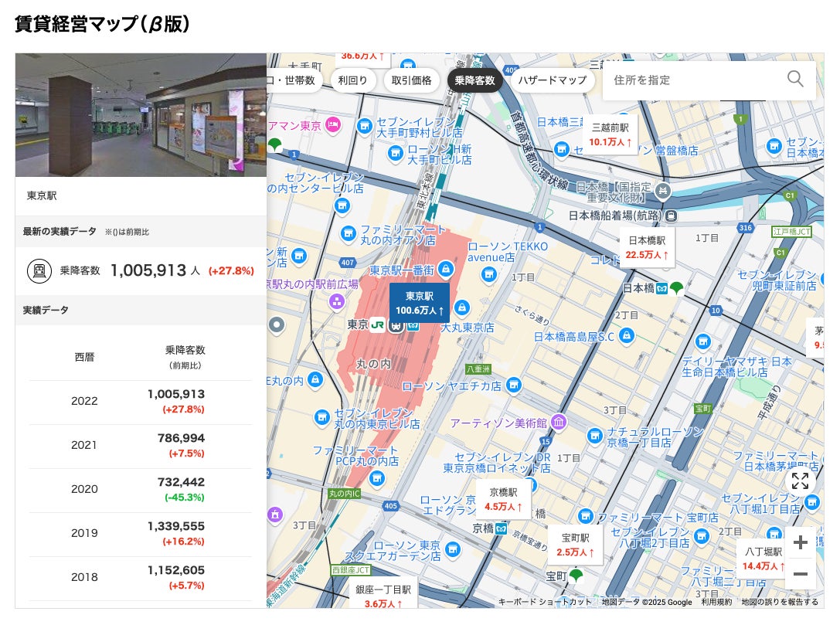
Task: Click the アマン東京 hotel pin
Action: tap(333, 125)
